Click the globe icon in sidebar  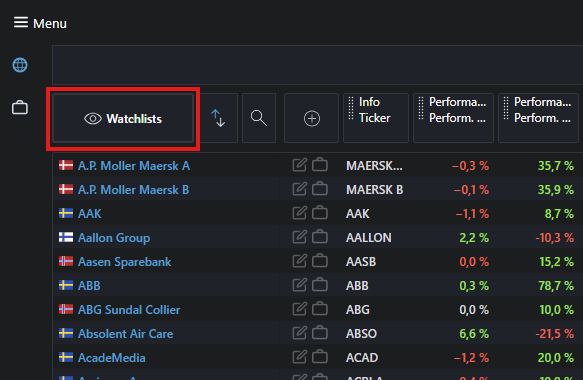20,65
